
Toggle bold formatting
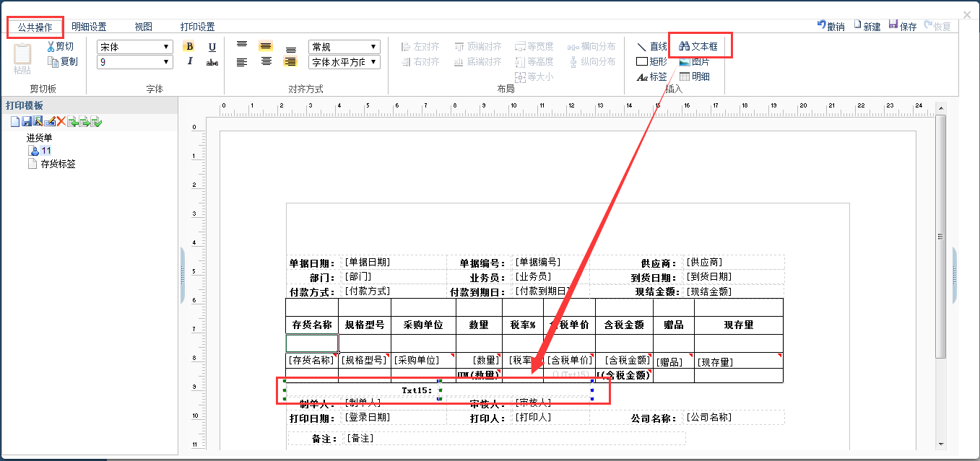click(x=189, y=47)
